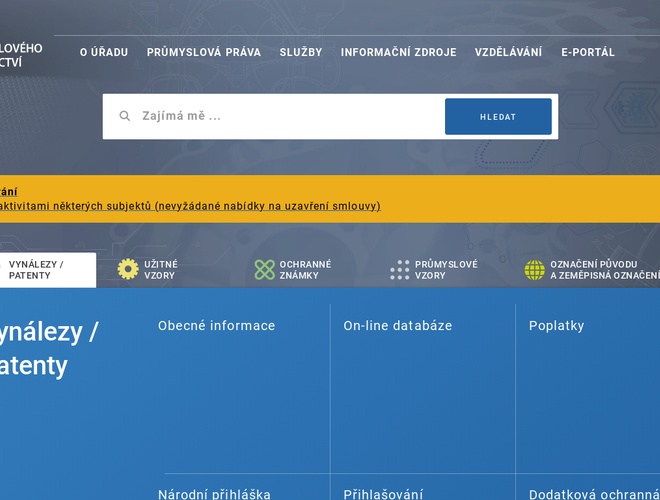Focus the Zajímá mě search field
The width and height of the screenshot is (660, 500).
(285, 116)
